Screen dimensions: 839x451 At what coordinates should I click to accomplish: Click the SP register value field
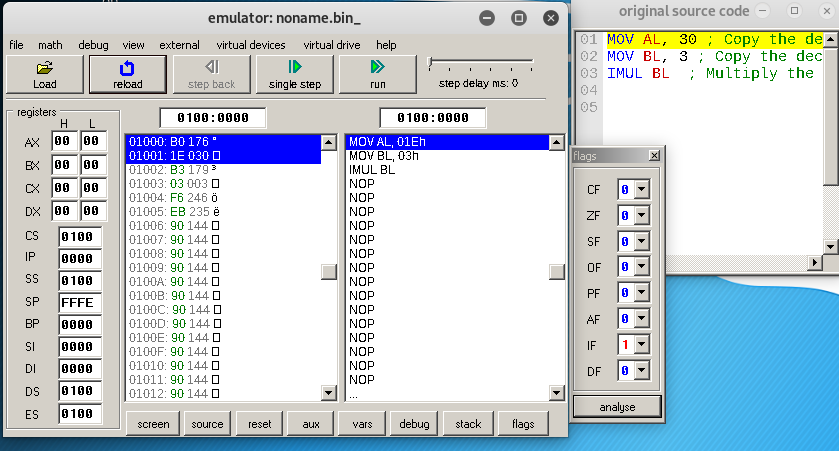pos(79,302)
